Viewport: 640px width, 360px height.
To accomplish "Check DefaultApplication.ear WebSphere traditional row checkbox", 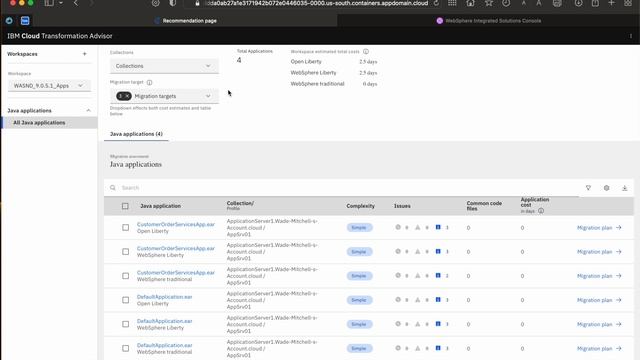I will pos(125,348).
